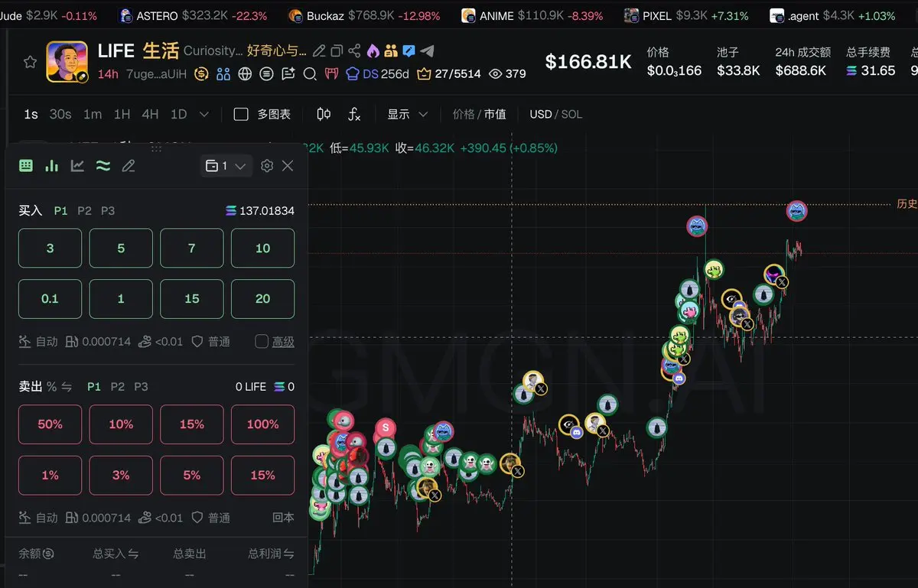Click the yellow dollar coin icon

pyautogui.click(x=202, y=74)
